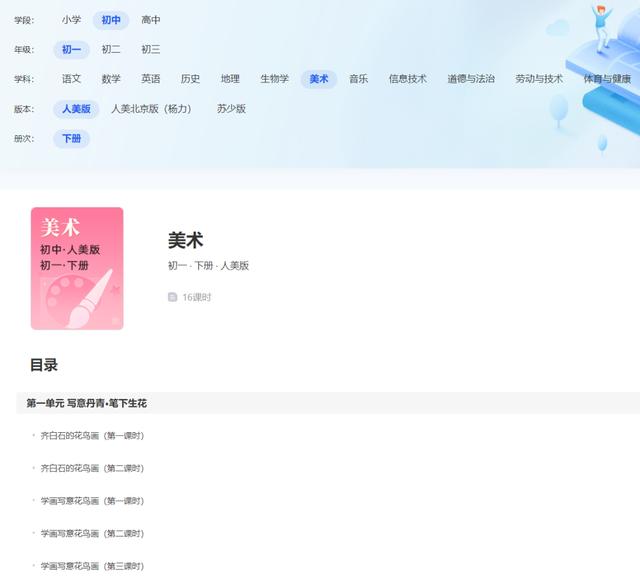Pick the 美术 subject filter

pyautogui.click(x=319, y=79)
